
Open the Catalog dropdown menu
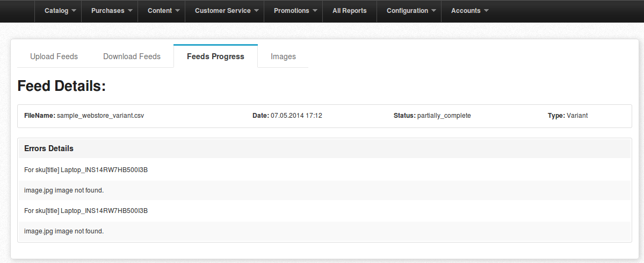[60, 11]
